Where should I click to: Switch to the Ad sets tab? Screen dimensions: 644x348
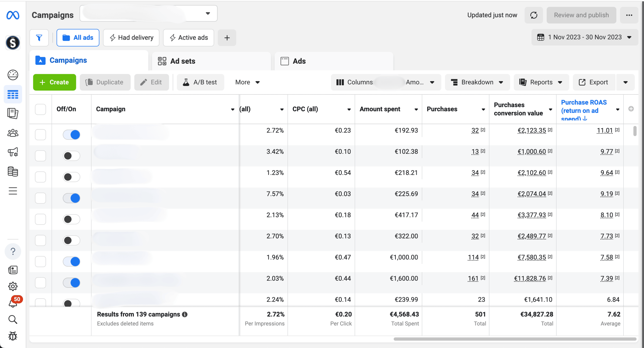tap(183, 61)
